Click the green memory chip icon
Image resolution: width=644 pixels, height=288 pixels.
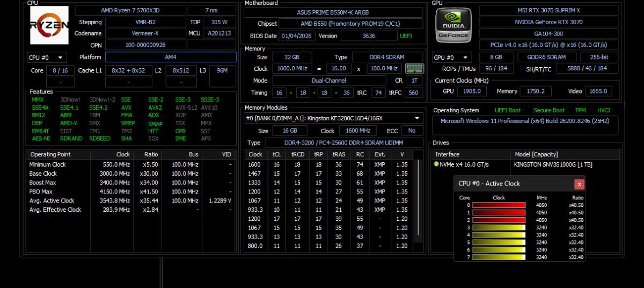click(414, 68)
